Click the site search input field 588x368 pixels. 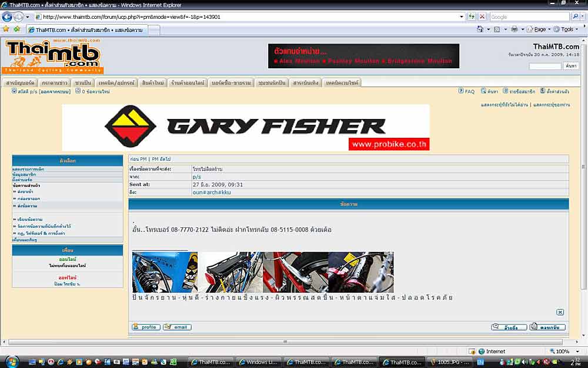coord(545,66)
